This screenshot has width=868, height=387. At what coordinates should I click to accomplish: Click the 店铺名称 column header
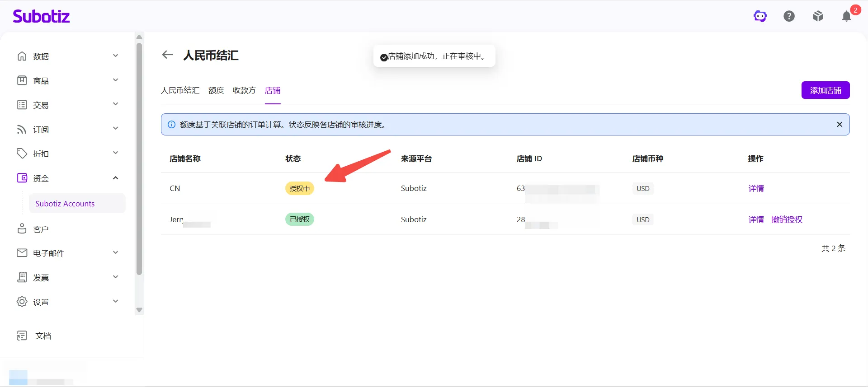pos(185,159)
